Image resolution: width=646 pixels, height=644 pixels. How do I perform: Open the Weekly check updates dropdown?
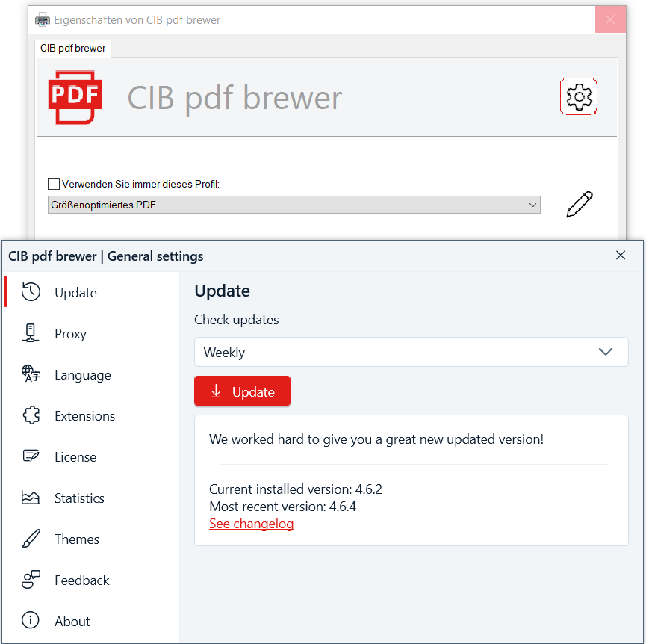coord(411,352)
